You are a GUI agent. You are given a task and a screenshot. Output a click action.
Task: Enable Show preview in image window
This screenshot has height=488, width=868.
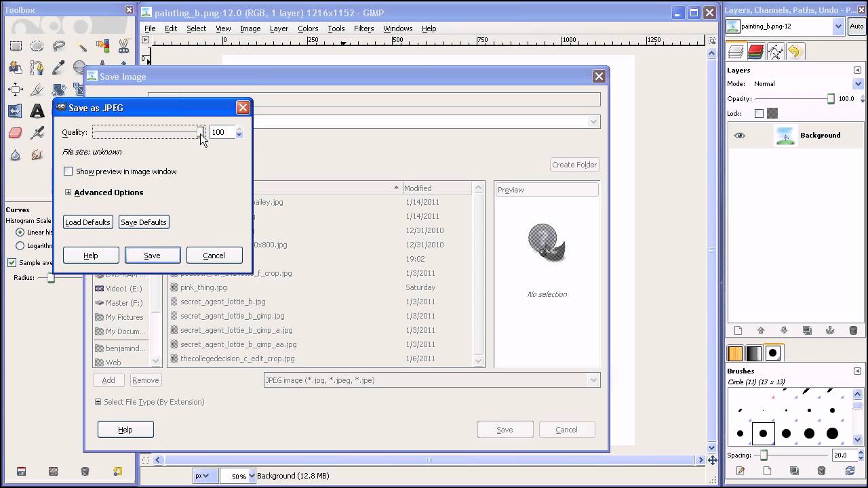68,171
